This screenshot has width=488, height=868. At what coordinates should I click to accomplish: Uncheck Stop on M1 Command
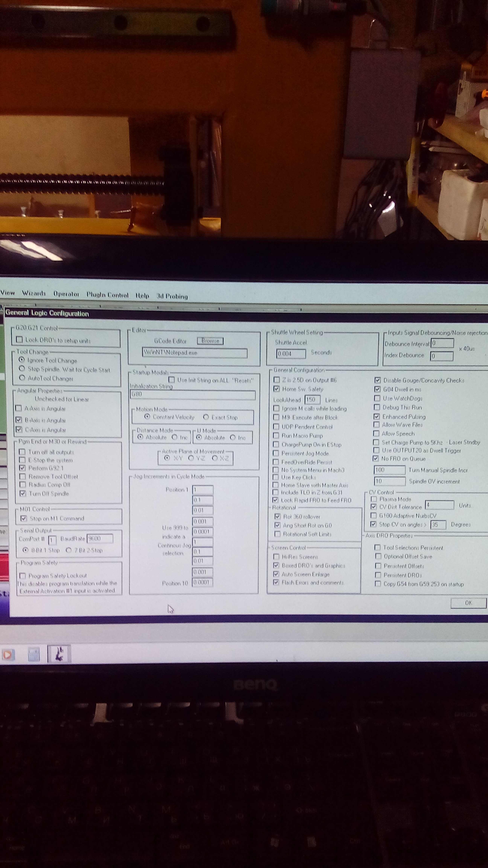24,518
